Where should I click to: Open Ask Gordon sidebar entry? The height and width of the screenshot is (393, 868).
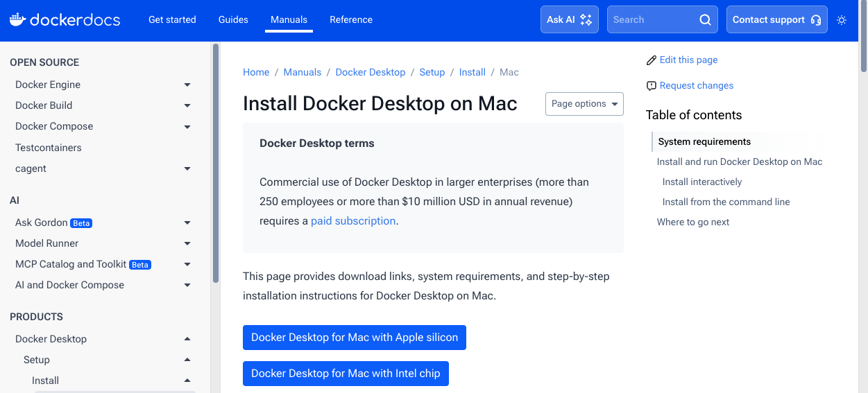(x=42, y=222)
